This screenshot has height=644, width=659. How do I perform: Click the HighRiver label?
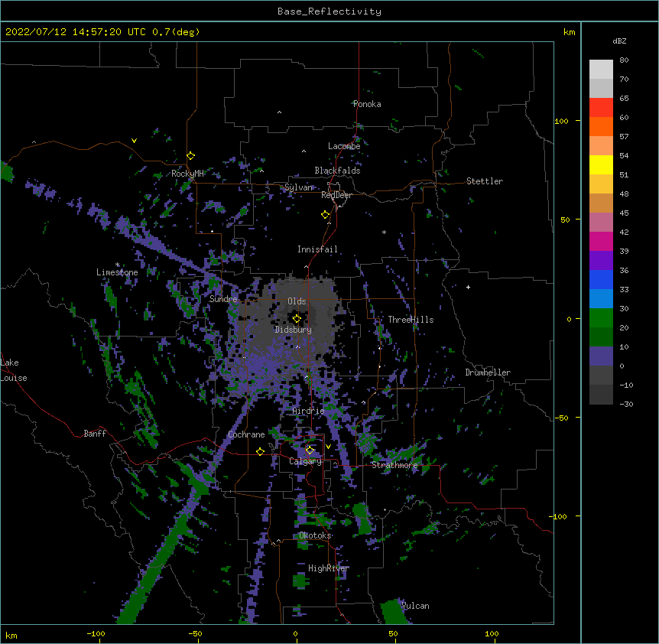pos(329,568)
